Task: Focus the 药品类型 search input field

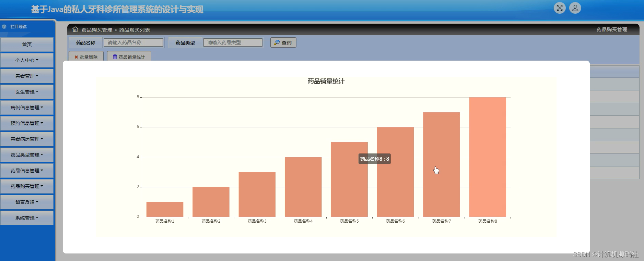Action: (233, 42)
